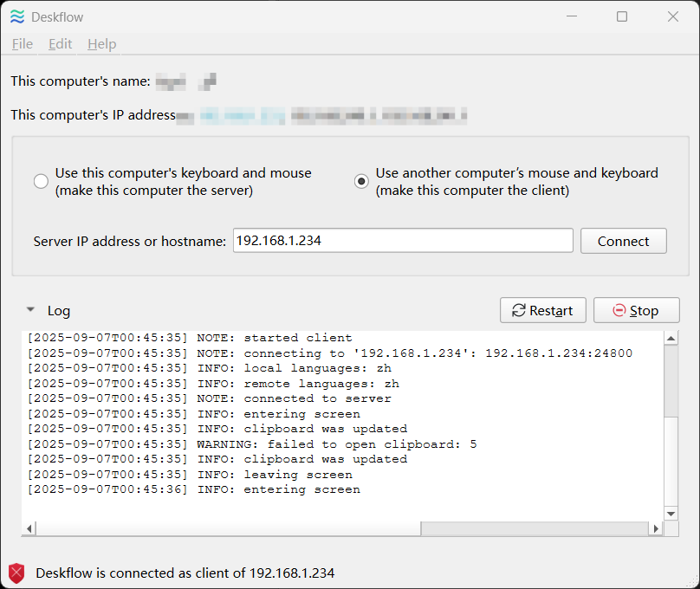Click the log scroll down arrow
This screenshot has width=700, height=589.
[x=671, y=514]
